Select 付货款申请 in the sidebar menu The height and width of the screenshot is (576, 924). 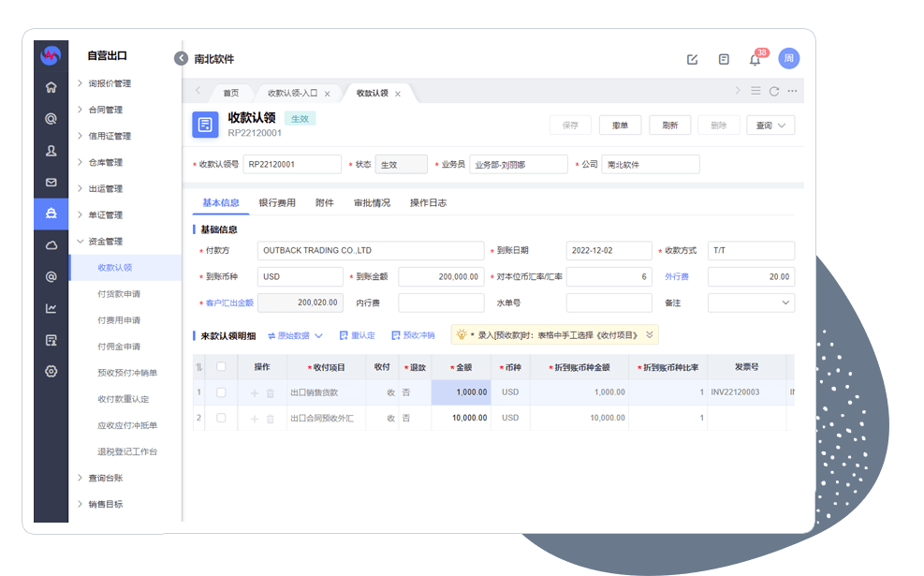click(x=119, y=294)
